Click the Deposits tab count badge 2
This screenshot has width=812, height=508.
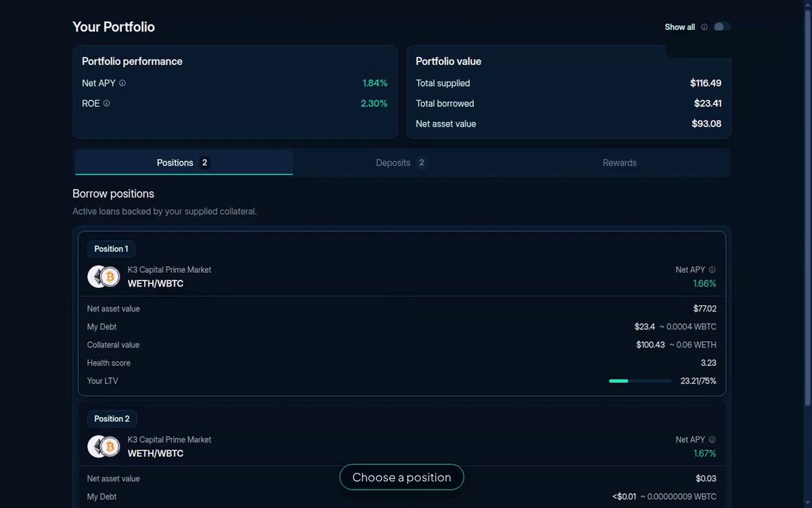[421, 163]
